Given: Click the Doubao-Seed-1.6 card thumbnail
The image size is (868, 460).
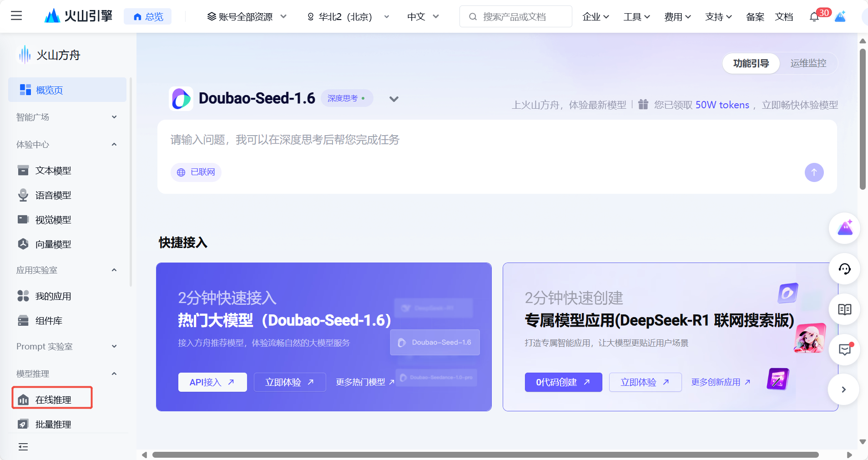Looking at the screenshot, I should (x=435, y=343).
